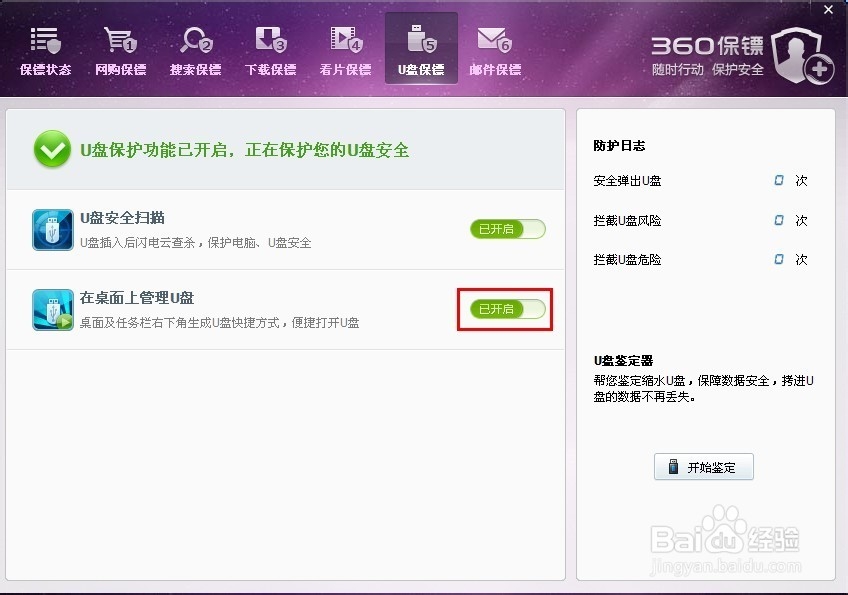Click the U盘安全扫描 title text
This screenshot has width=848, height=595.
tap(122, 218)
